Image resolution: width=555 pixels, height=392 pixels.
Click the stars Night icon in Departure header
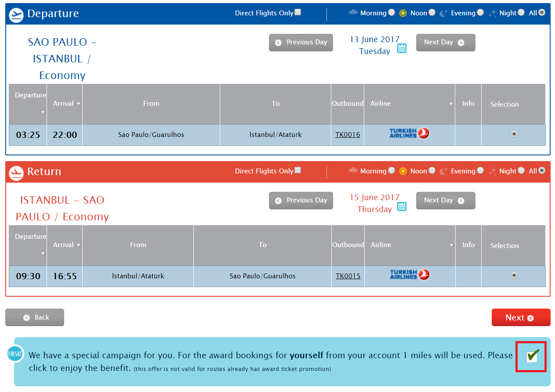[493, 13]
